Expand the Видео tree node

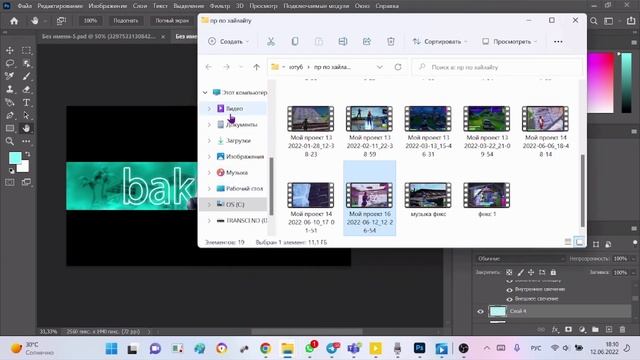coord(209,109)
